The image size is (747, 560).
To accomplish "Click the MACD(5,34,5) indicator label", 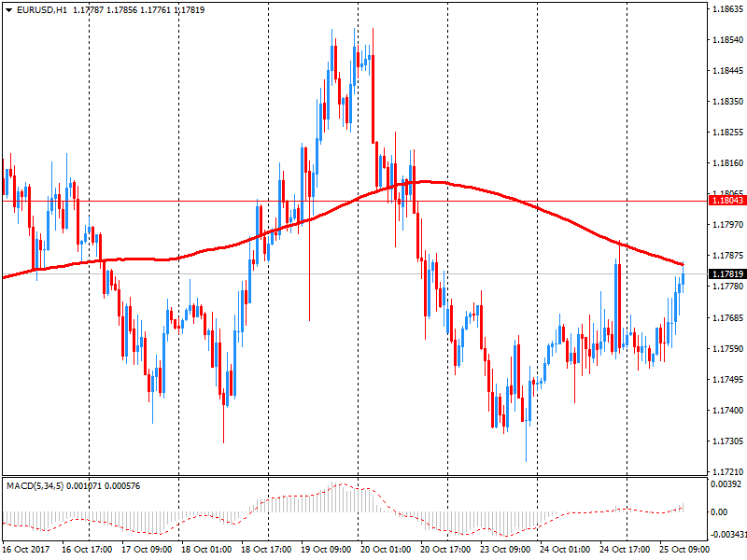I will tap(35, 486).
